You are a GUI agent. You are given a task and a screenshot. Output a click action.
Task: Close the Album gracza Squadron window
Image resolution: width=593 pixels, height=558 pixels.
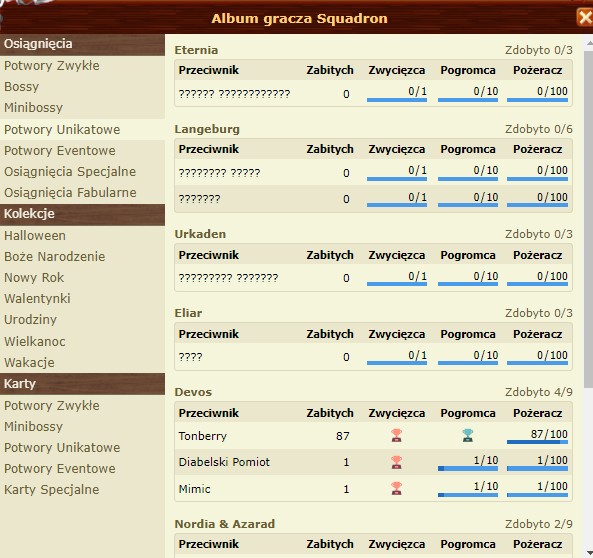coord(585,17)
